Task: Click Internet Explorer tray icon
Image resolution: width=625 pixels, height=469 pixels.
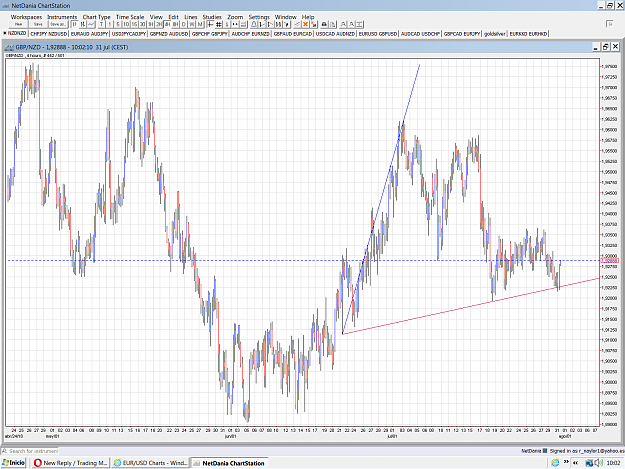Action: [555, 463]
